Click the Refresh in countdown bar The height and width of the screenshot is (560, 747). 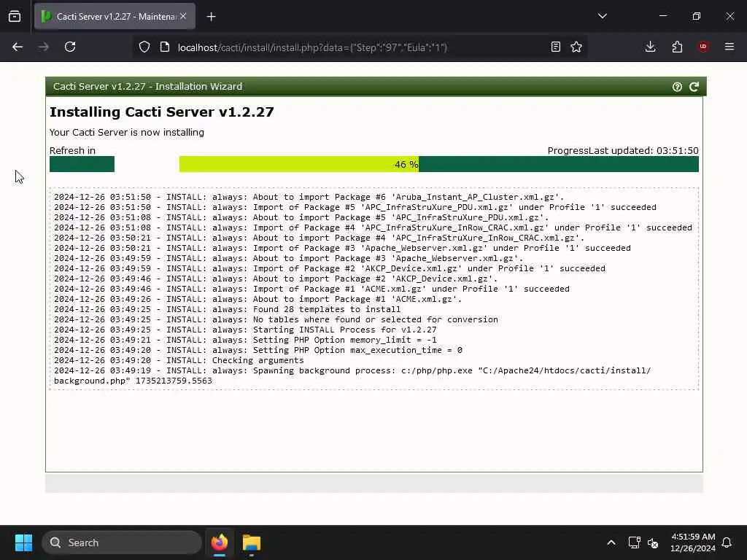pyautogui.click(x=82, y=164)
